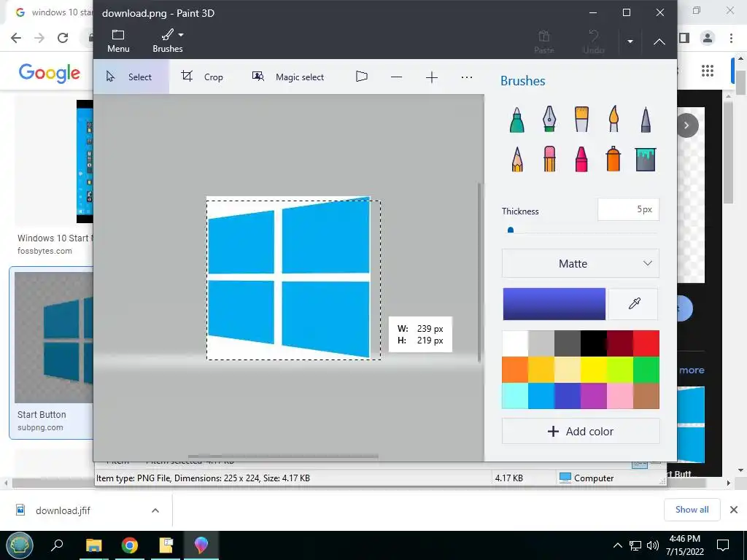Click the current color preview bar

click(x=554, y=304)
